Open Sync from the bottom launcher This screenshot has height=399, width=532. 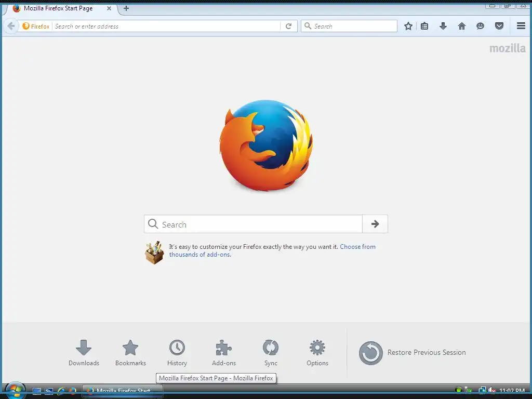tap(270, 353)
